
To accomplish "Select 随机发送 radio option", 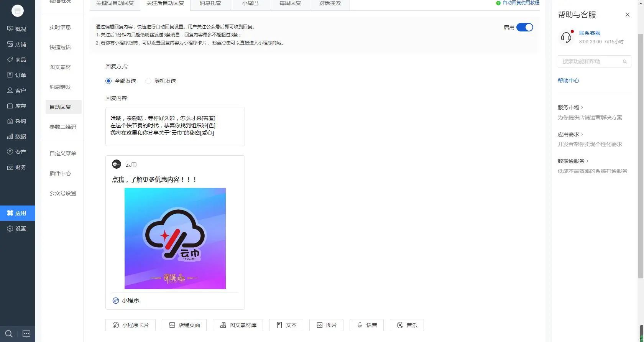I will point(148,81).
